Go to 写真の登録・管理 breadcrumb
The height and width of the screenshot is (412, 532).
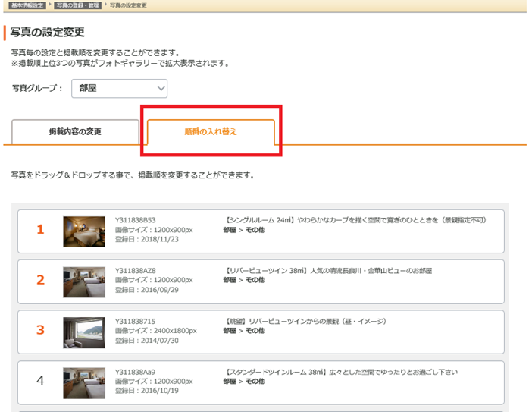(x=77, y=5)
